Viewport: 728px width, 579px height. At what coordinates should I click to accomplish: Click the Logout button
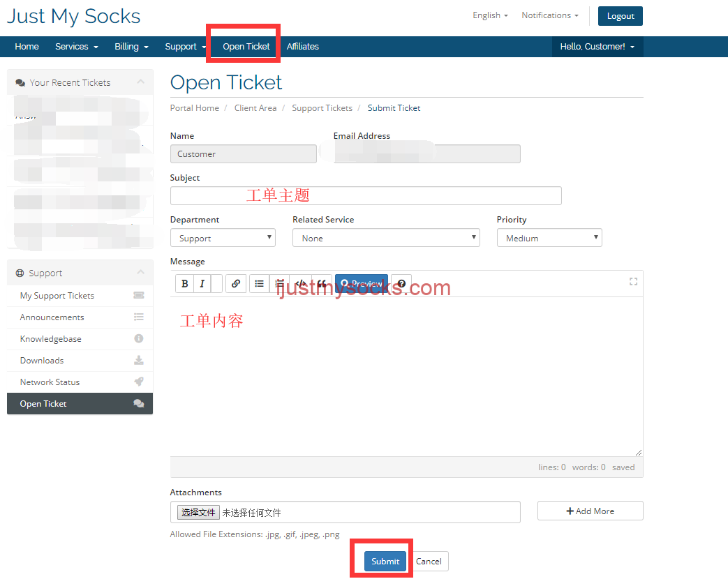coord(621,16)
